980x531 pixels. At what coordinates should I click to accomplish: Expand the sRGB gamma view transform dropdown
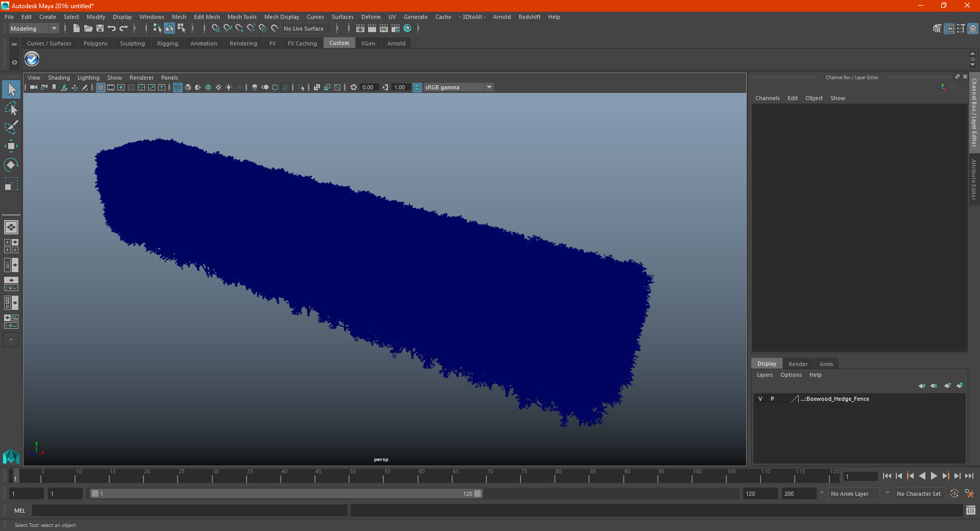tap(489, 87)
